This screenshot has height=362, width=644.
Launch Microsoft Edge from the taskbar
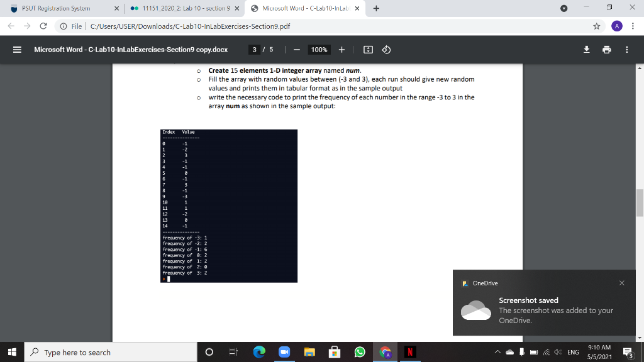[258, 352]
